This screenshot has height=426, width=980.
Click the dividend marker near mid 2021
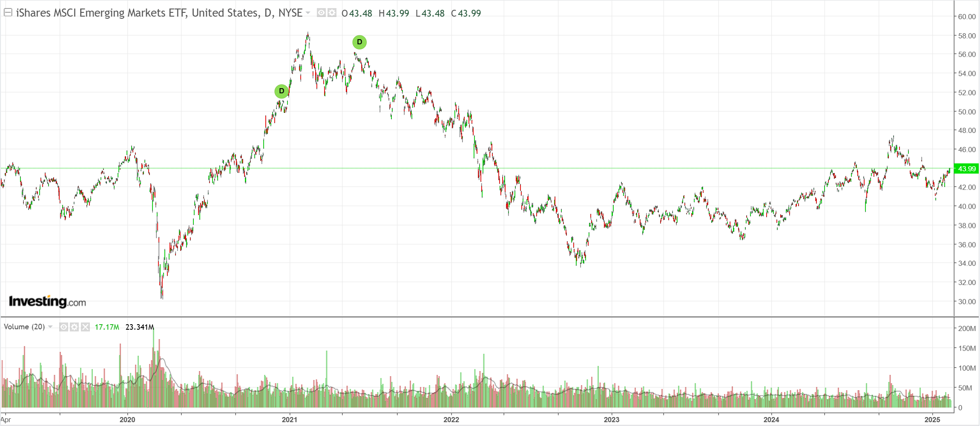click(x=359, y=42)
